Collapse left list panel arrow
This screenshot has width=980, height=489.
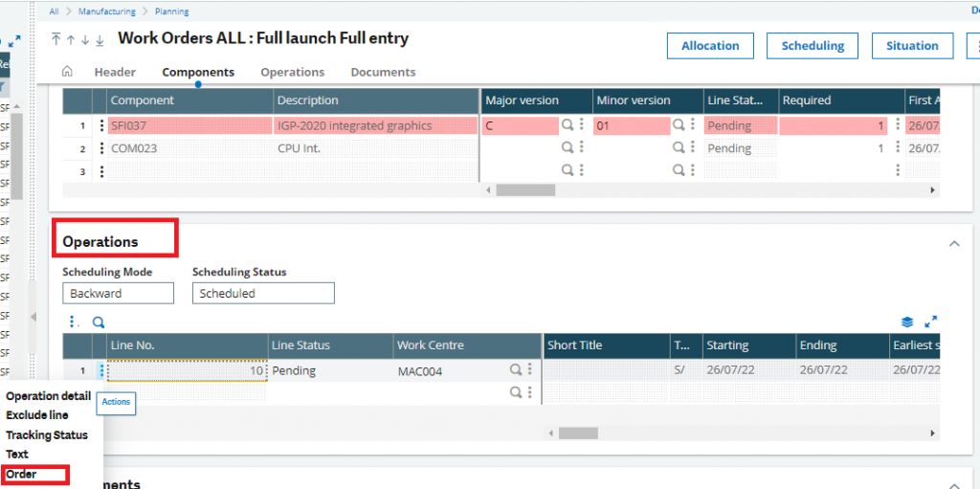pyautogui.click(x=33, y=317)
